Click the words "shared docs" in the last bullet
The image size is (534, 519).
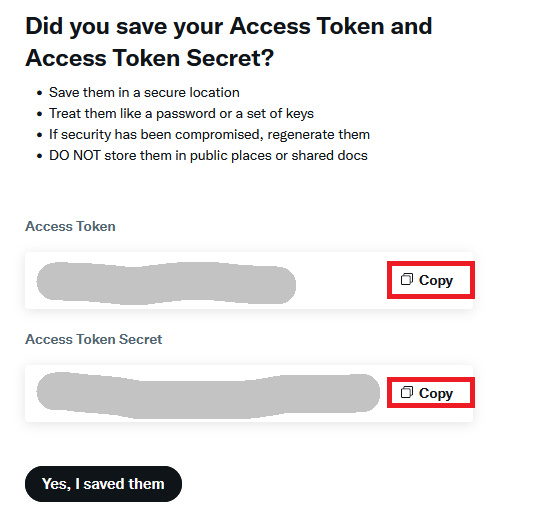coord(329,156)
